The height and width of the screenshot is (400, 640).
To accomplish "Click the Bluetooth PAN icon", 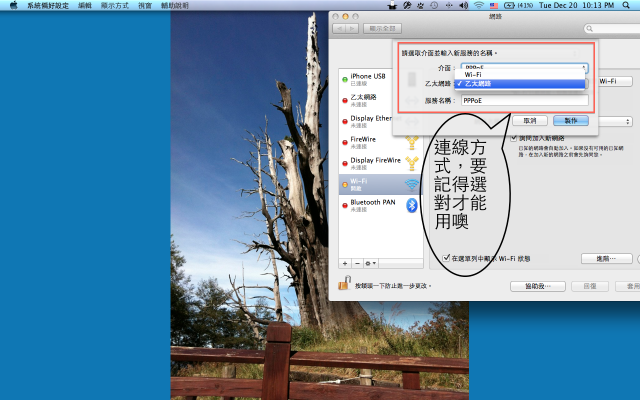I will tap(412, 205).
